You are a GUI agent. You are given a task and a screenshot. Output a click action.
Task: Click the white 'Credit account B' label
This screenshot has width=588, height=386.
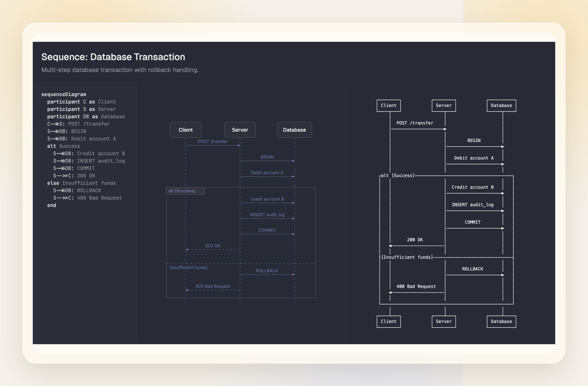click(x=473, y=187)
